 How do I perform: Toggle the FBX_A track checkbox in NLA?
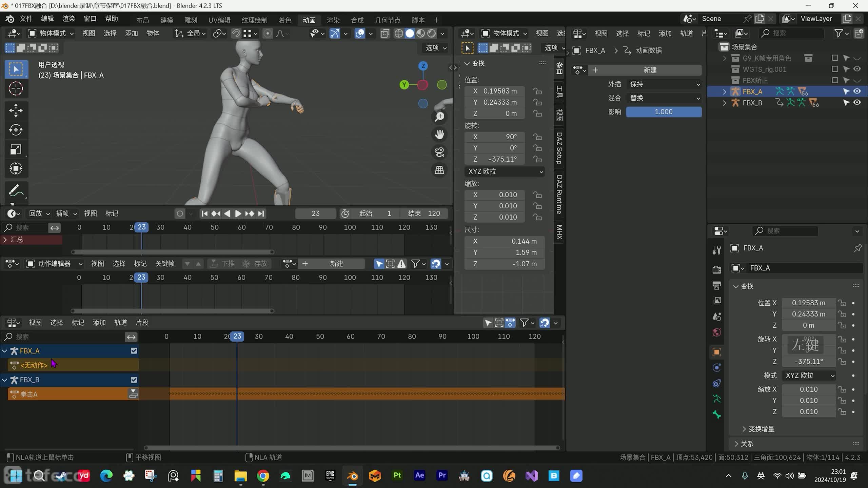coord(134,351)
